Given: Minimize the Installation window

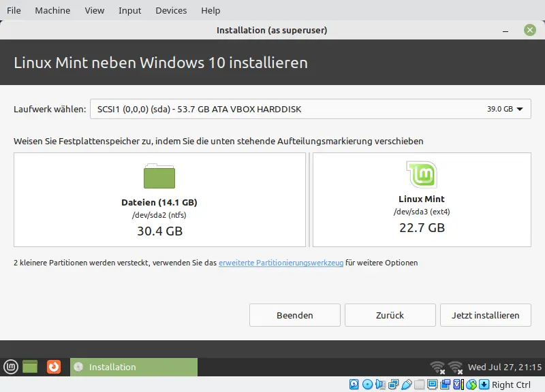Looking at the screenshot, I should [x=505, y=31].
